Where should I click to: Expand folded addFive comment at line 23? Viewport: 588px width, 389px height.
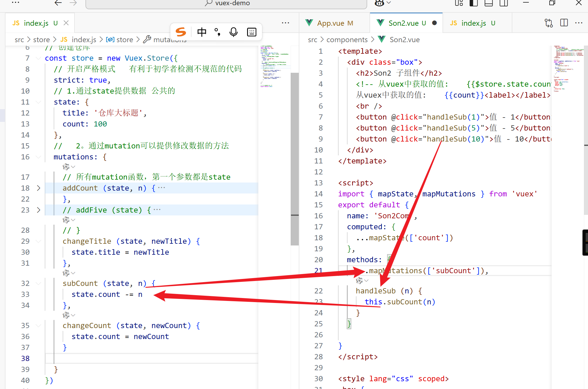(x=39, y=210)
